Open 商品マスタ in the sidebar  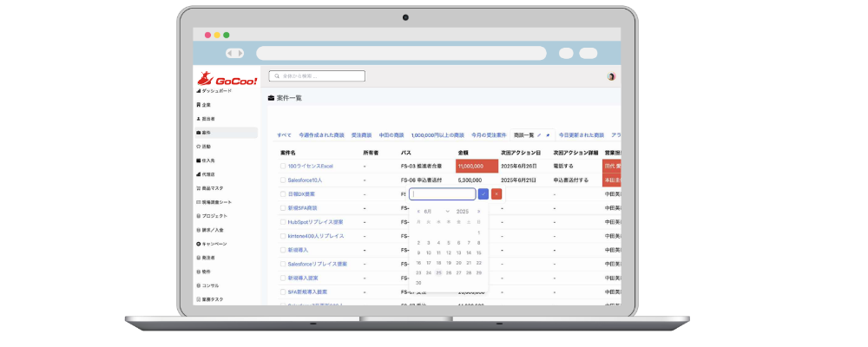click(210, 188)
